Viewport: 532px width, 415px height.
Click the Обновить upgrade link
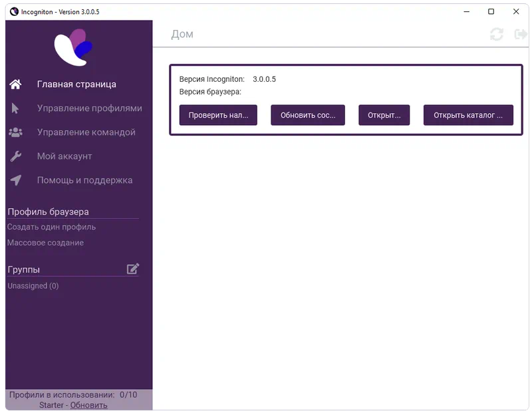(89, 405)
